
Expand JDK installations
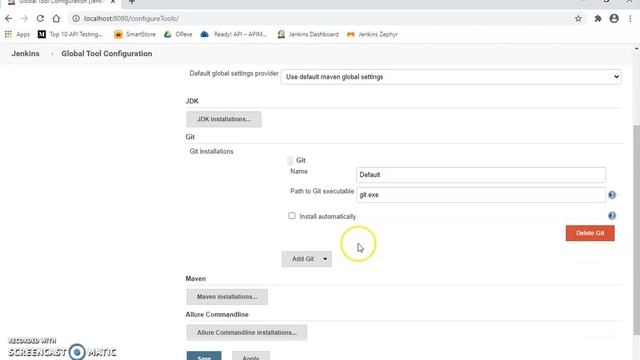[224, 119]
